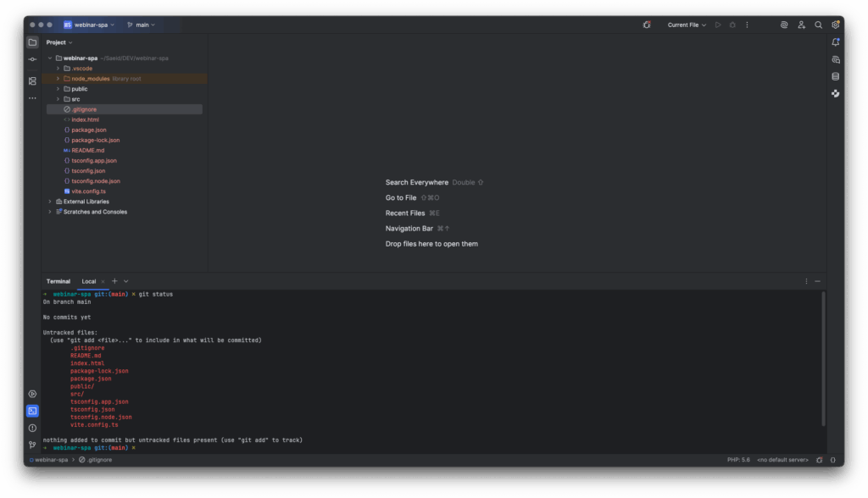Click the Search Everywhere magnifier icon
868x498 pixels.
coord(818,25)
